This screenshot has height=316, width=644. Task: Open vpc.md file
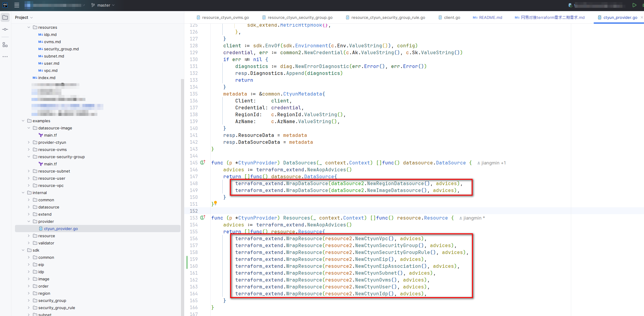[x=51, y=70]
